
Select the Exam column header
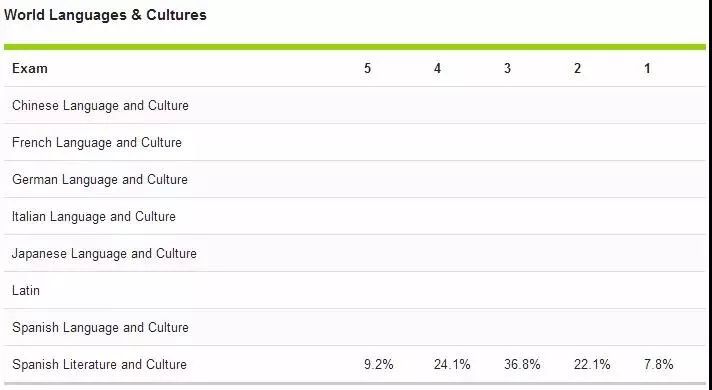(x=30, y=69)
